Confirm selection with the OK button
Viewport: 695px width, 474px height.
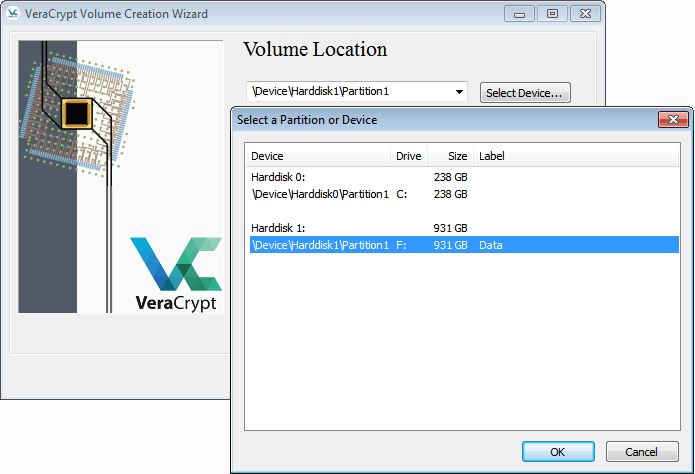point(558,451)
